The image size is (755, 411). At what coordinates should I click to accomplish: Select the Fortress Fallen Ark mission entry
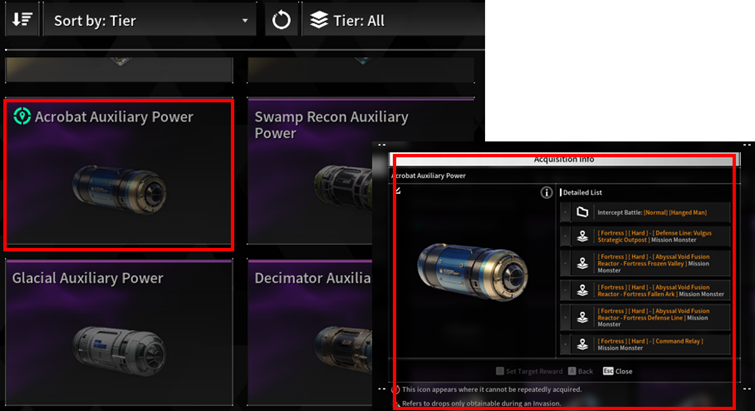coord(645,290)
